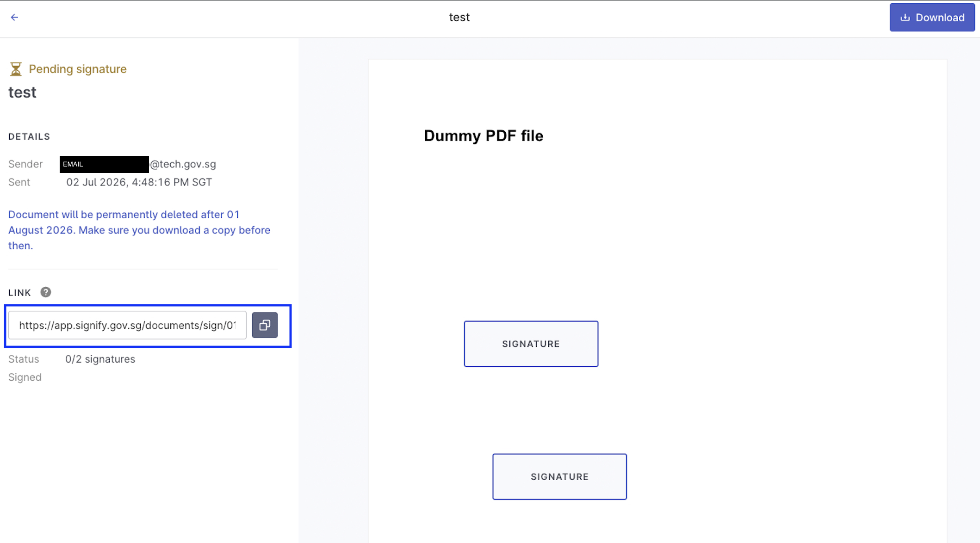
Task: Click the 'test' document name in the sidebar
Action: [x=22, y=93]
